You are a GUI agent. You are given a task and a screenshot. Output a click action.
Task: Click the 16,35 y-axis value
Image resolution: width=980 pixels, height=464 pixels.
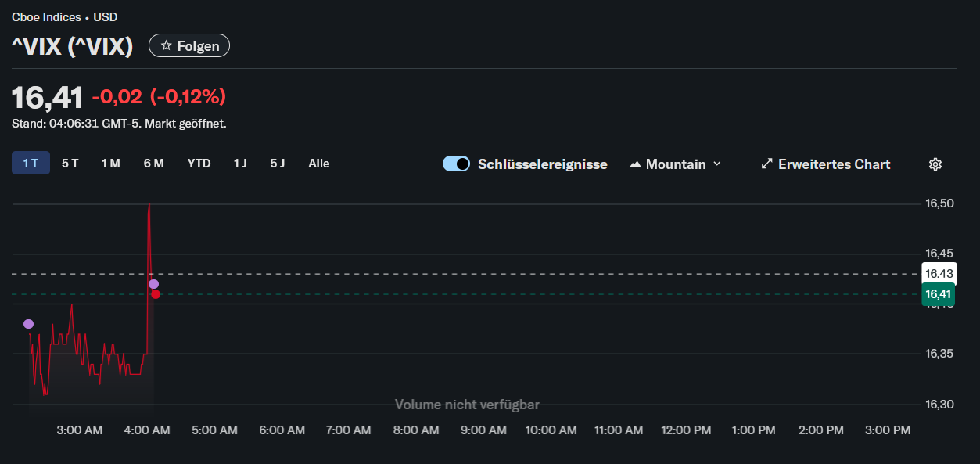click(x=939, y=354)
